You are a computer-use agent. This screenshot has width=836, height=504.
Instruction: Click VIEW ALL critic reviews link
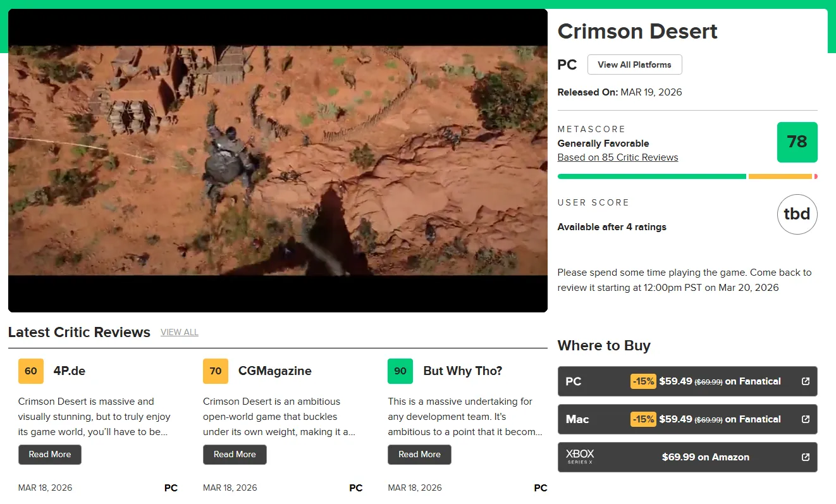click(x=180, y=333)
